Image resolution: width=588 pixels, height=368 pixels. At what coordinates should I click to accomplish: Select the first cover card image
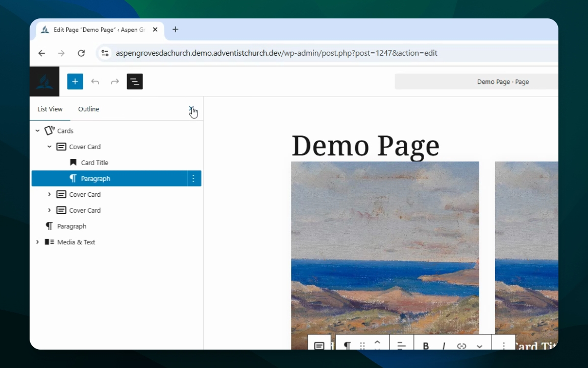pos(385,248)
